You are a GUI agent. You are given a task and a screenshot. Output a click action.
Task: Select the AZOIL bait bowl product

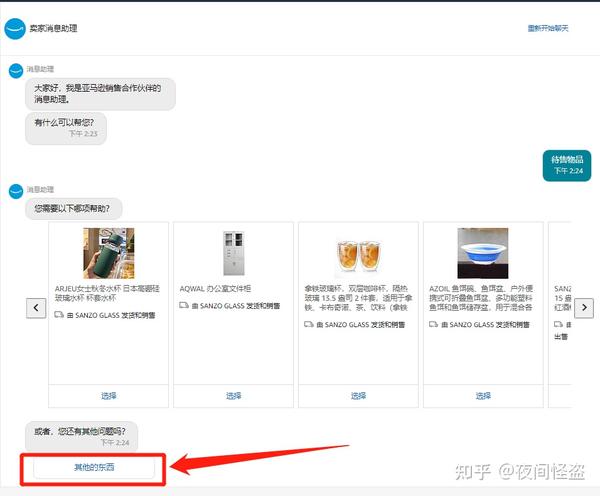483,396
